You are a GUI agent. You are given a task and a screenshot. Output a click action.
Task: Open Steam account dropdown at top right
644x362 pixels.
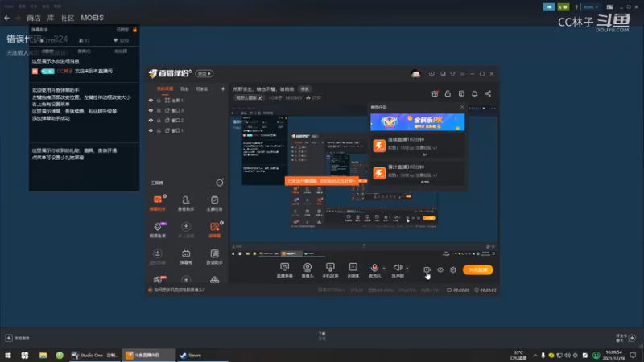click(591, 7)
